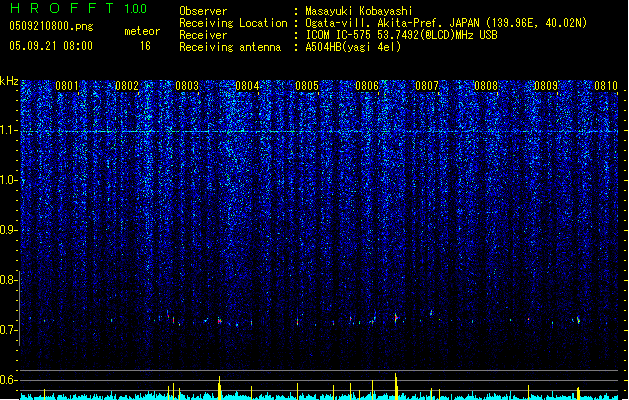Click the 0810 time marker

pos(606,86)
